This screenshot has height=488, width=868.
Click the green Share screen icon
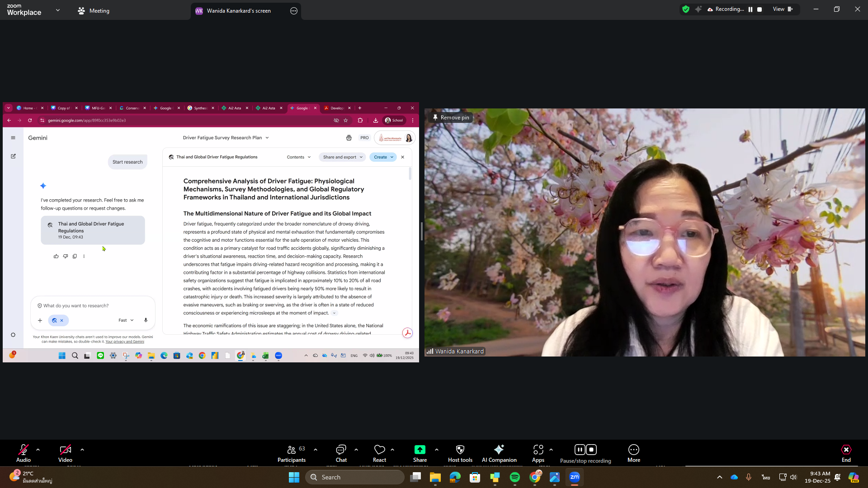click(420, 450)
